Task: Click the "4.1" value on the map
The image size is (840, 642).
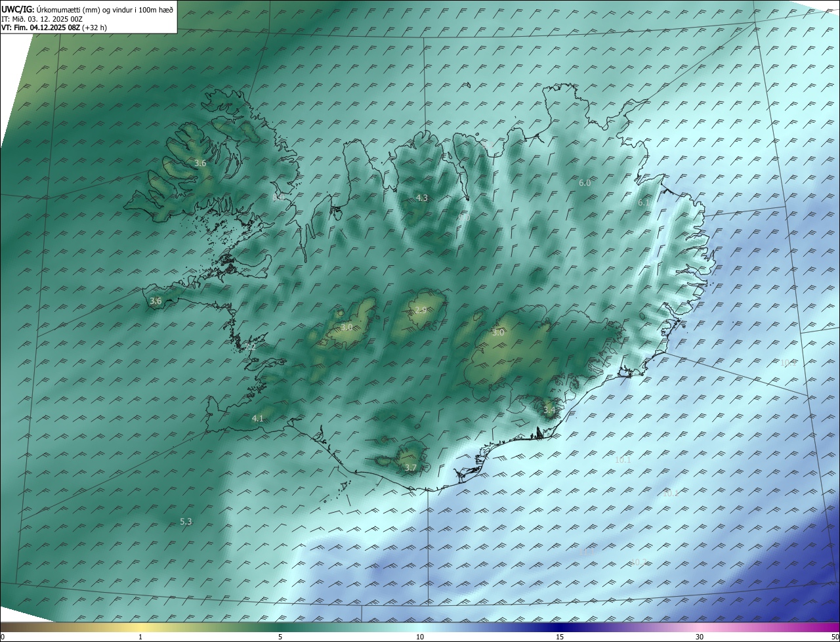Action: (x=258, y=418)
